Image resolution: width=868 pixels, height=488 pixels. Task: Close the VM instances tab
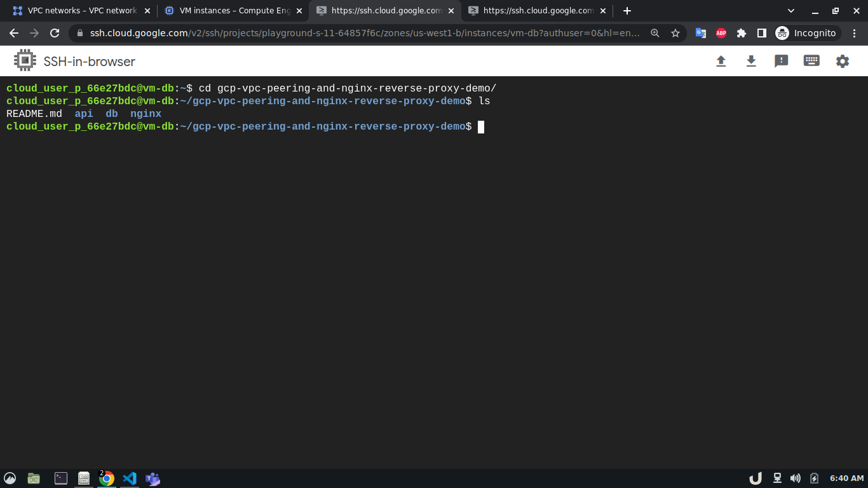(299, 11)
